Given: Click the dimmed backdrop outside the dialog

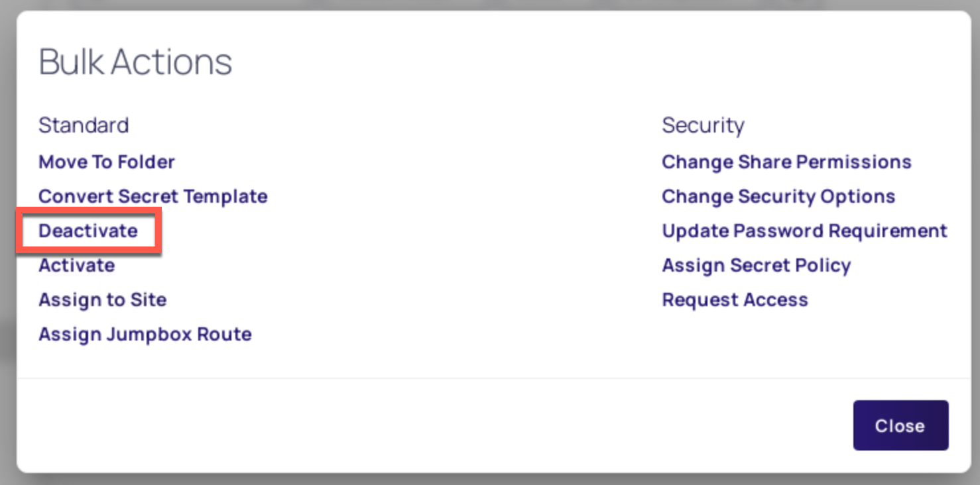Looking at the screenshot, I should 7,265.
